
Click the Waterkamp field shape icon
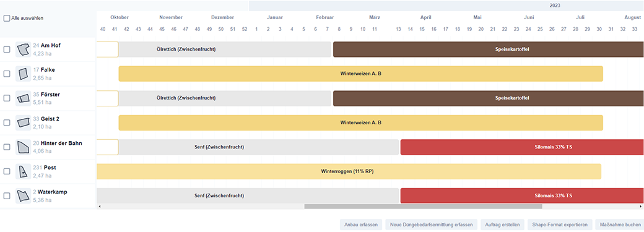pyautogui.click(x=23, y=196)
